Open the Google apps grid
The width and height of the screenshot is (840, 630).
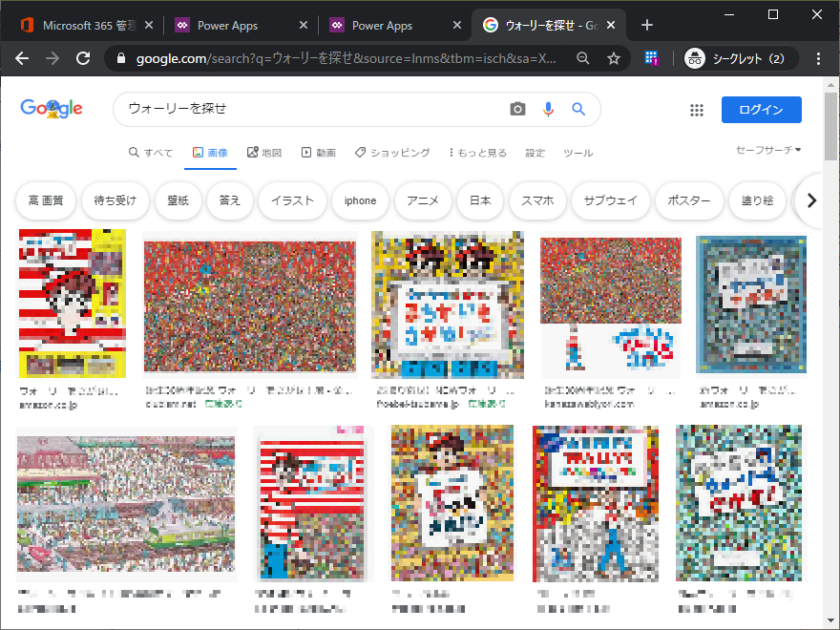pos(697,110)
